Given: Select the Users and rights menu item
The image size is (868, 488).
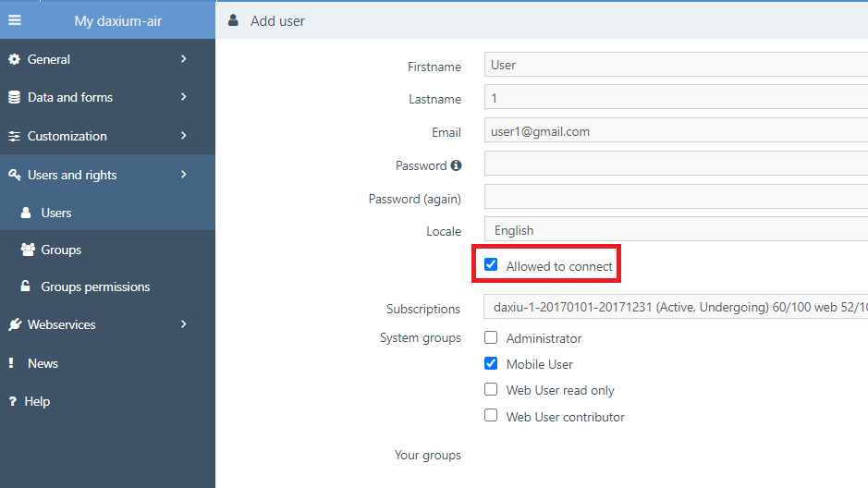Looking at the screenshot, I should [x=107, y=175].
